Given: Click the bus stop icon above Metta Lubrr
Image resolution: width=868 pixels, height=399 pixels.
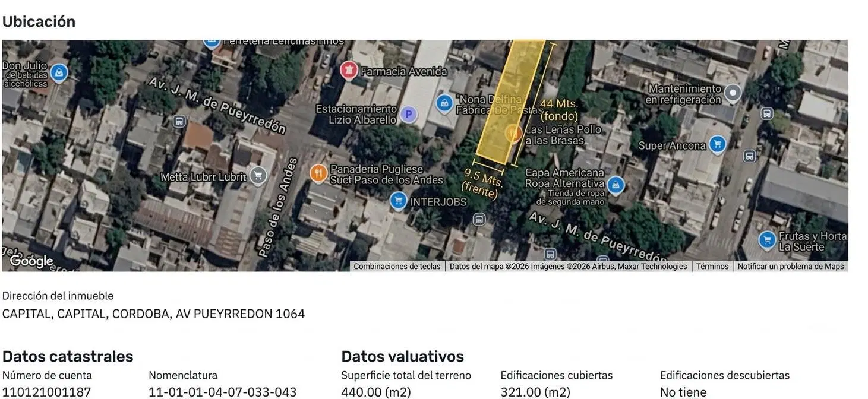Looking at the screenshot, I should click(179, 121).
